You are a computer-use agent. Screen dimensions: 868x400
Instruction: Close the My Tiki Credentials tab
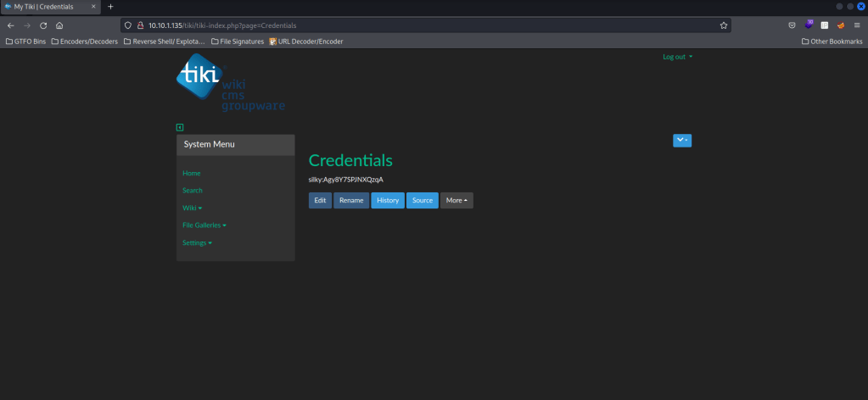click(x=94, y=7)
